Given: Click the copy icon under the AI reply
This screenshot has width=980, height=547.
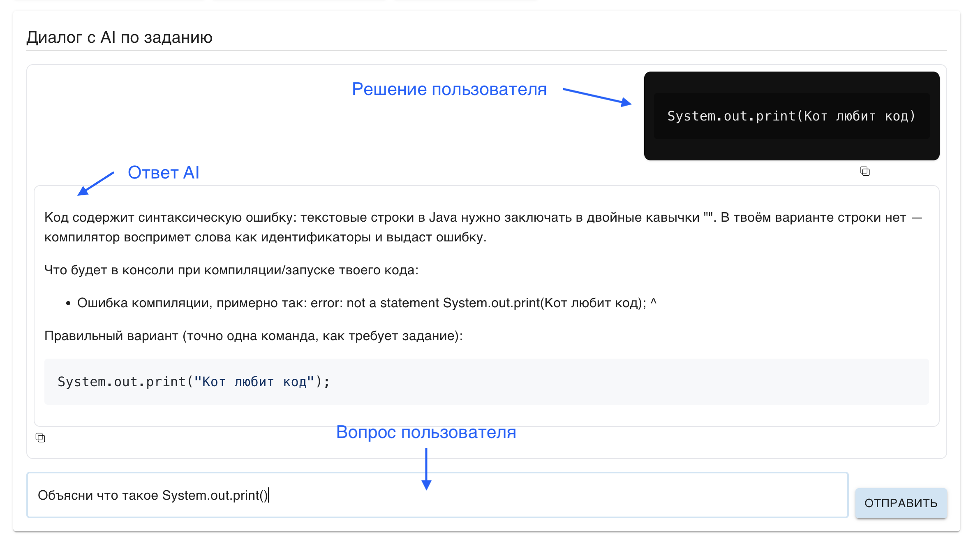Looking at the screenshot, I should click(40, 438).
